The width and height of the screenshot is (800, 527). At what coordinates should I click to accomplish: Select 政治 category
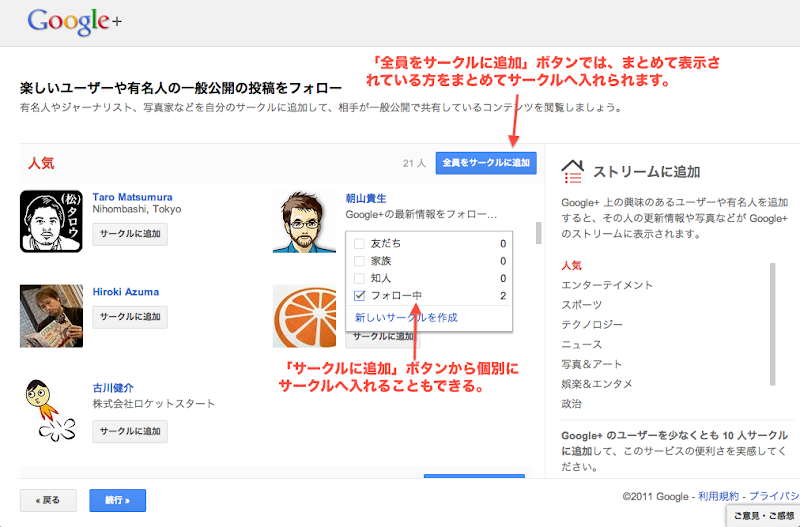[571, 404]
